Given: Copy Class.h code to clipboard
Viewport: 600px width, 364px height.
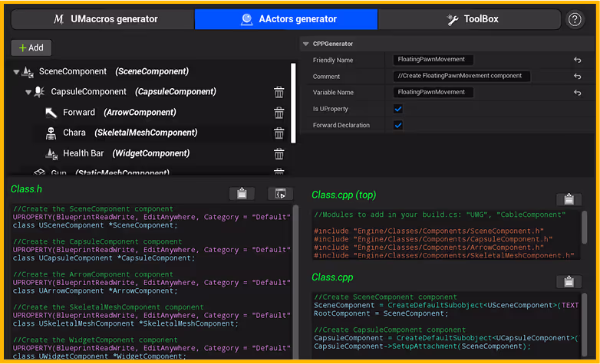Looking at the screenshot, I should click(242, 193).
